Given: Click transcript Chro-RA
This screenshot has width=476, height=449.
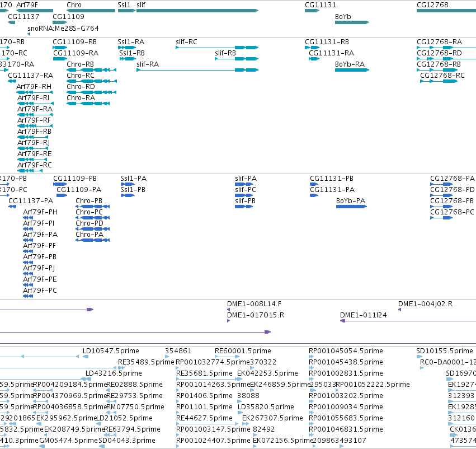Looking at the screenshot, I should (x=81, y=98).
